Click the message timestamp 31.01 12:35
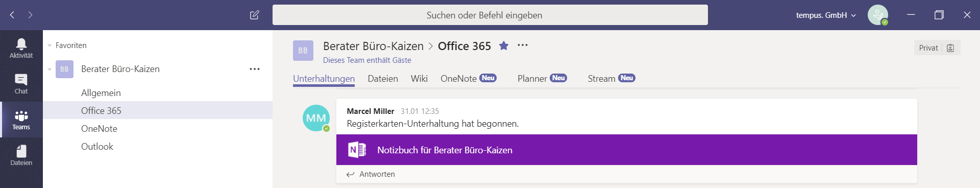Image resolution: width=980 pixels, height=188 pixels. coord(420,111)
